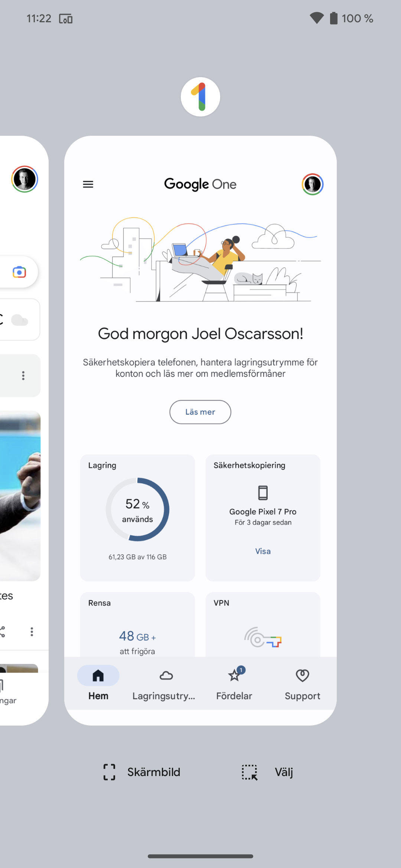
Task: Go to the Support tab
Action: tap(302, 683)
